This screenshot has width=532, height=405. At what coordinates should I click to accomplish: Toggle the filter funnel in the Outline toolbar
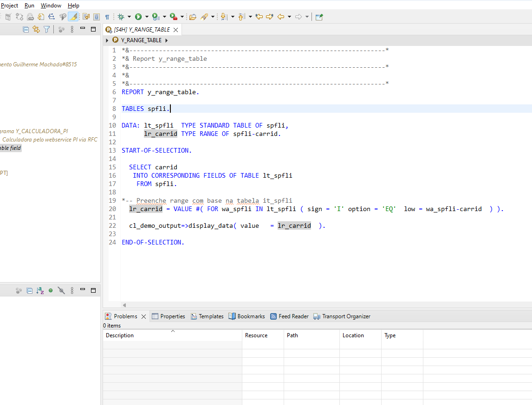coord(46,29)
